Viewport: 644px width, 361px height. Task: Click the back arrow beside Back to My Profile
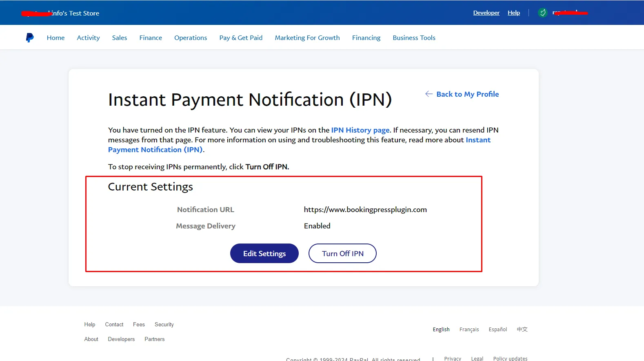[429, 94]
